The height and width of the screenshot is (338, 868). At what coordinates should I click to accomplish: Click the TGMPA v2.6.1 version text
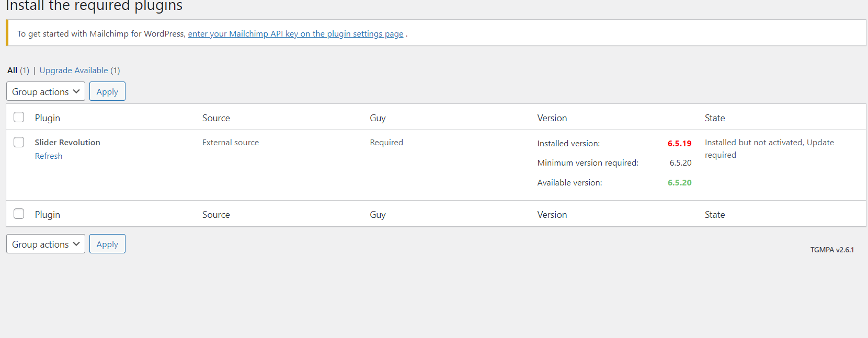pos(832,250)
